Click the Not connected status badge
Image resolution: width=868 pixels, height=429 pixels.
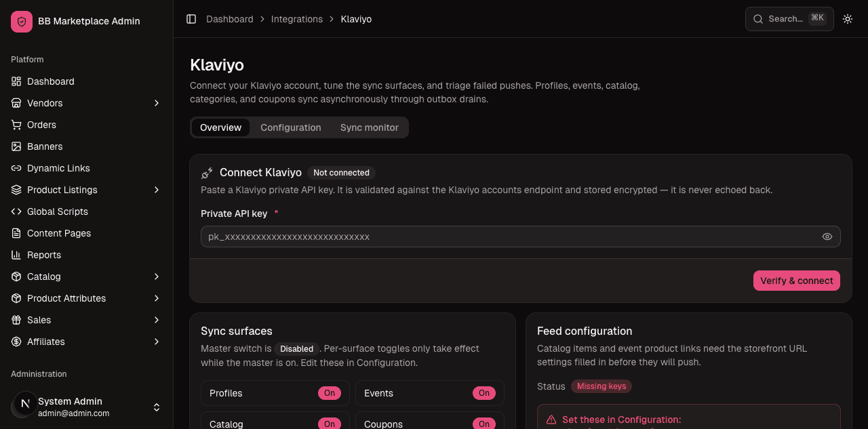(341, 173)
